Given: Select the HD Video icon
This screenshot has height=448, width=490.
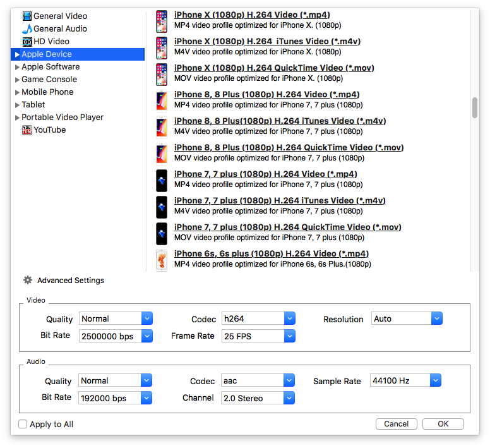Looking at the screenshot, I should (27, 42).
